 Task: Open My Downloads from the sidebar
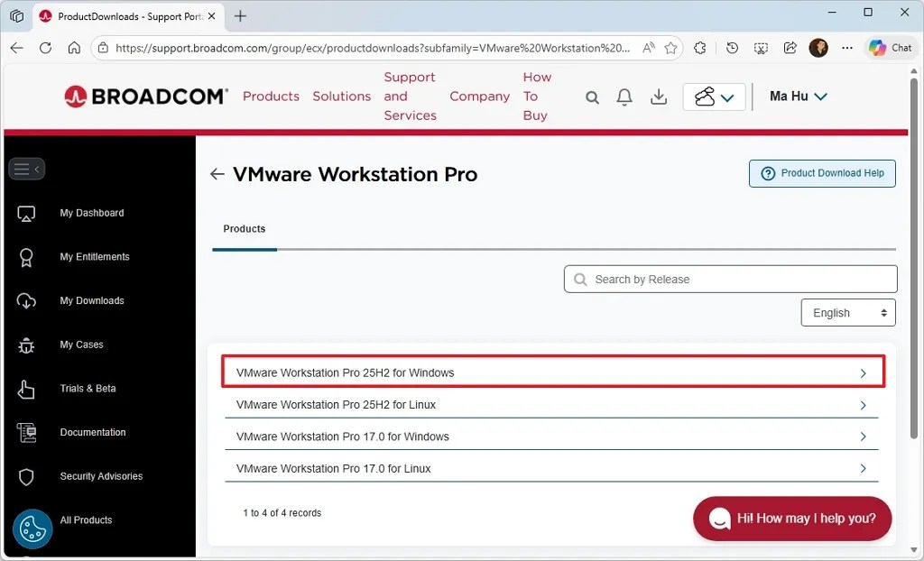coord(91,300)
